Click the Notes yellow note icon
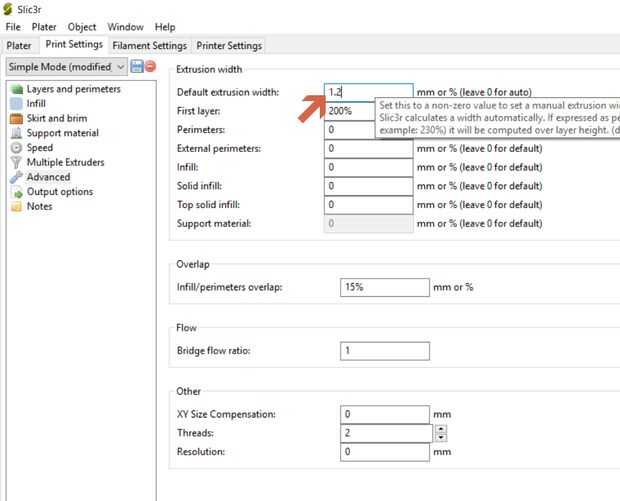 pyautogui.click(x=17, y=206)
